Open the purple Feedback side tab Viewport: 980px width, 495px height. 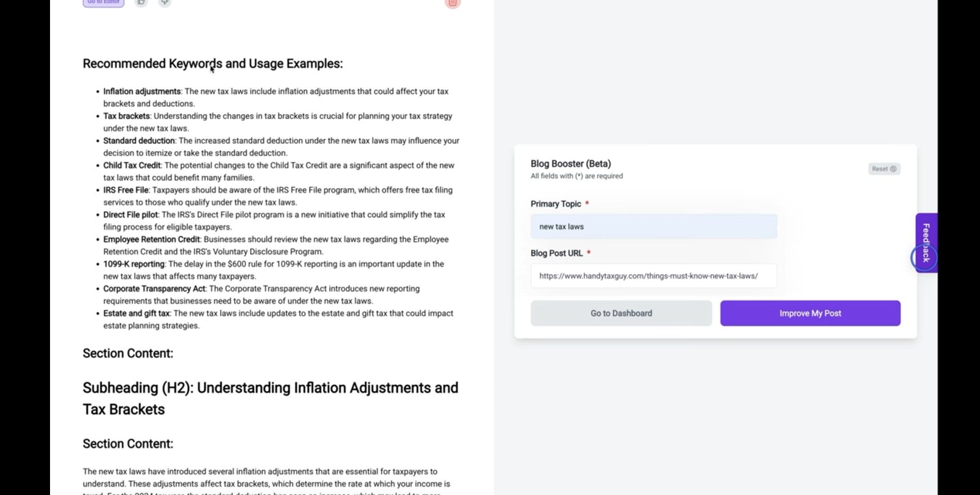point(926,243)
